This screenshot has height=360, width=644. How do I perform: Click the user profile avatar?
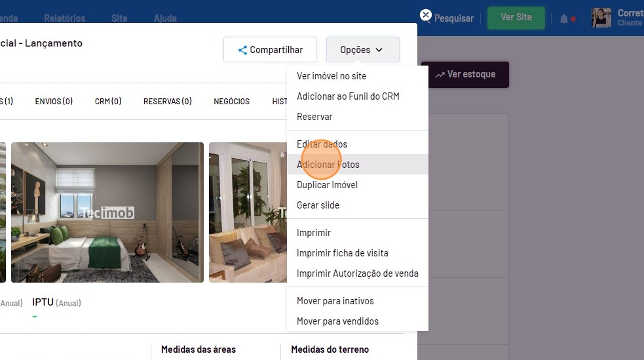click(x=601, y=18)
